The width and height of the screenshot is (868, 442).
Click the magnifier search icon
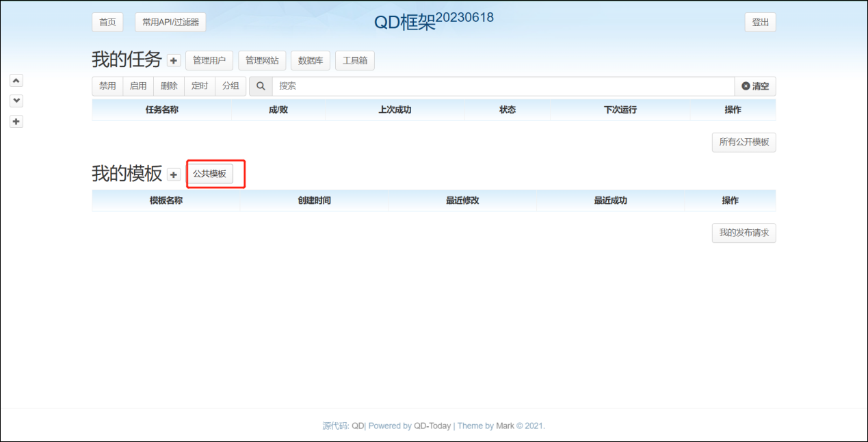pyautogui.click(x=261, y=86)
